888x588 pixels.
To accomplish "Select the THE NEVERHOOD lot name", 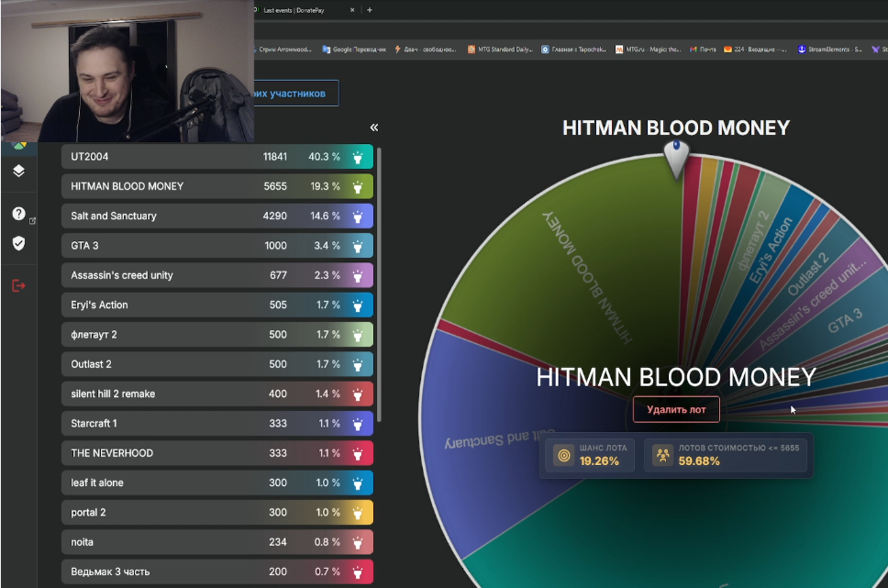I will (x=112, y=453).
